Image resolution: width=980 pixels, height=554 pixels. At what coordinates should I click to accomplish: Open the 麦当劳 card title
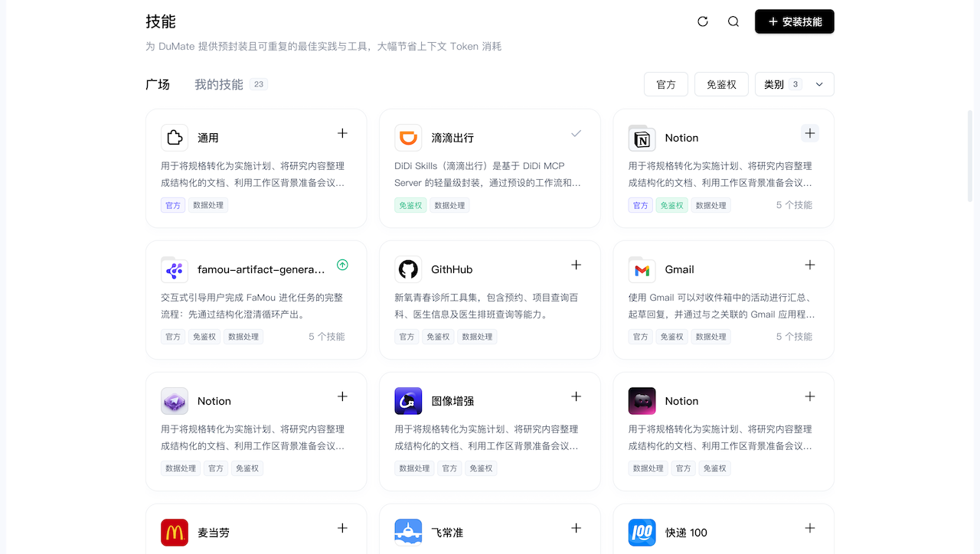pyautogui.click(x=214, y=533)
